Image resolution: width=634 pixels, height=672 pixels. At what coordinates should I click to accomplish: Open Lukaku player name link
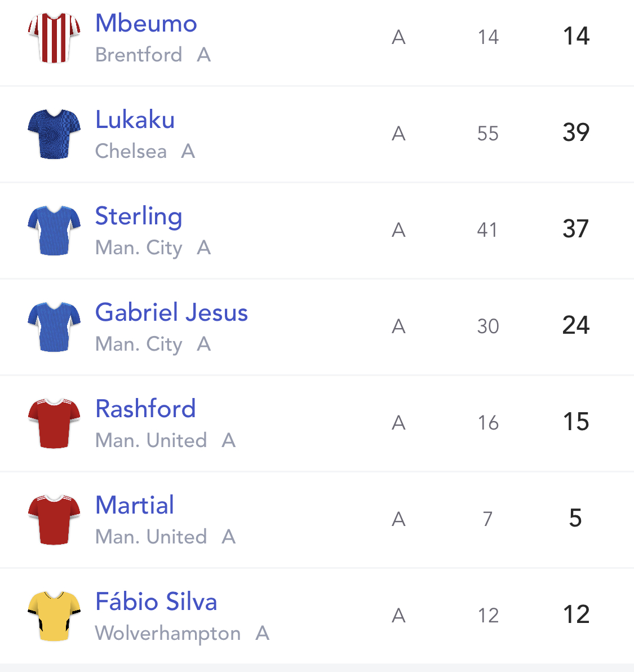pos(135,120)
